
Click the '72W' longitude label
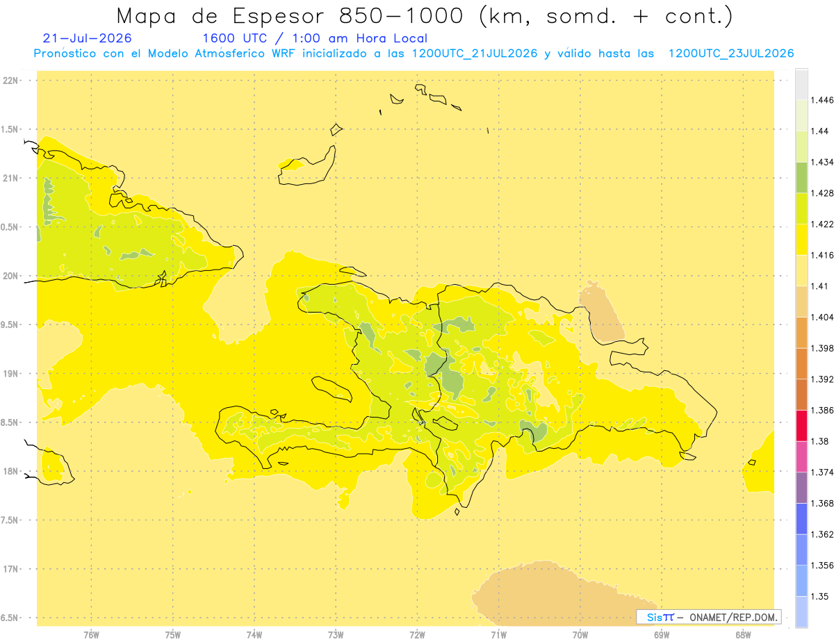417,634
